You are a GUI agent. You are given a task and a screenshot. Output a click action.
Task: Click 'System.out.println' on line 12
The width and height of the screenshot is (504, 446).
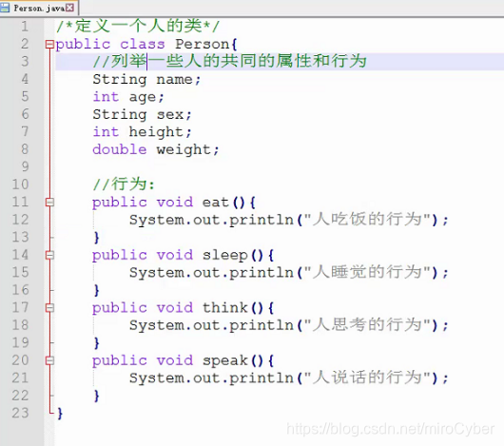[211, 220]
